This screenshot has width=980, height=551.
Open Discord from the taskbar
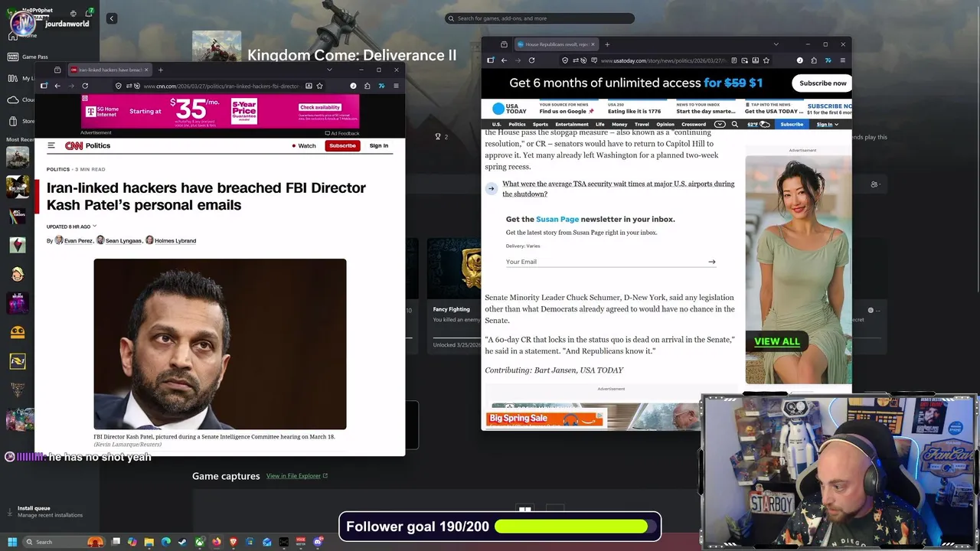[x=318, y=542]
